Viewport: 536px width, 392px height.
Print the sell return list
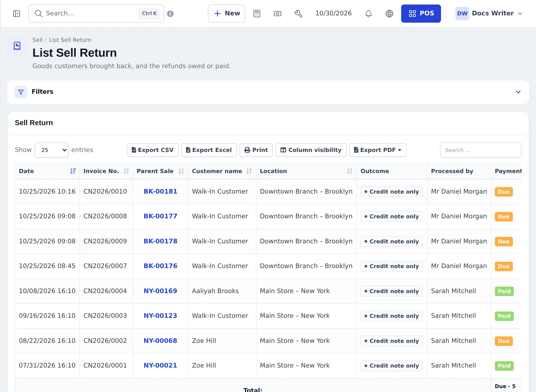(x=256, y=150)
